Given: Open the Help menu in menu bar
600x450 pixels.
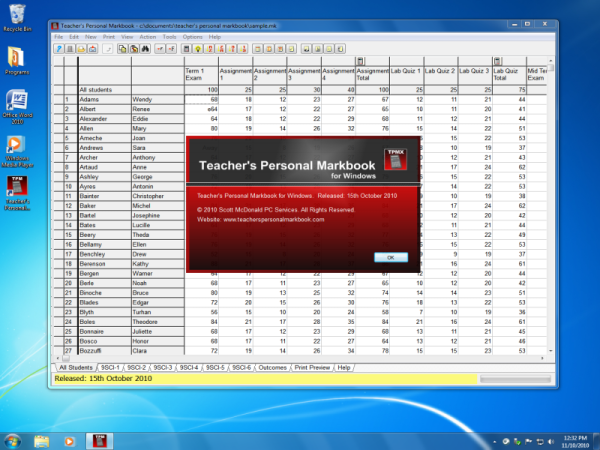Looking at the screenshot, I should pos(215,37).
